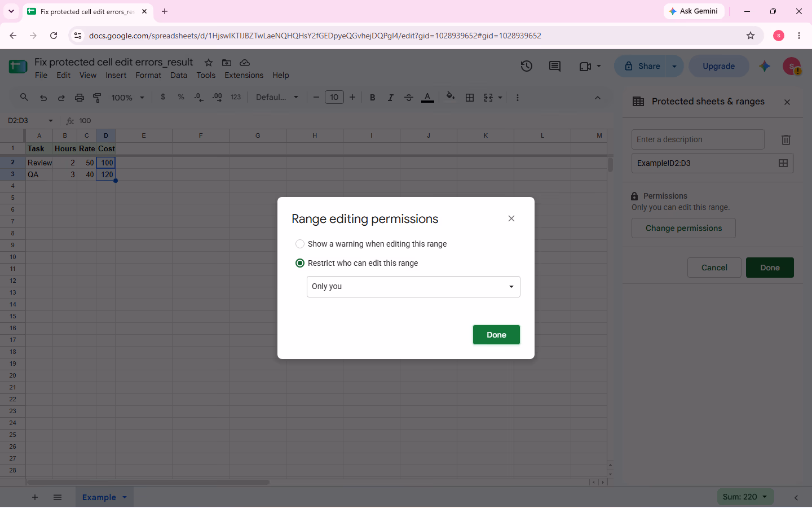Delete the protected range with trash icon
The image size is (812, 508).
pyautogui.click(x=785, y=139)
